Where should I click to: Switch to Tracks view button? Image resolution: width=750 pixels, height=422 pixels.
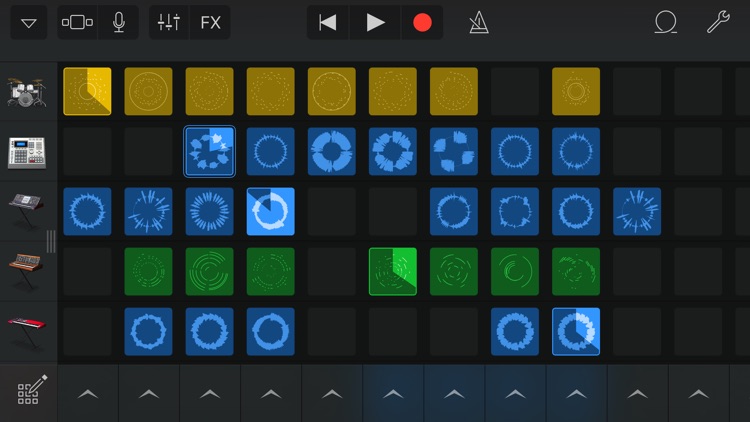[x=77, y=22]
